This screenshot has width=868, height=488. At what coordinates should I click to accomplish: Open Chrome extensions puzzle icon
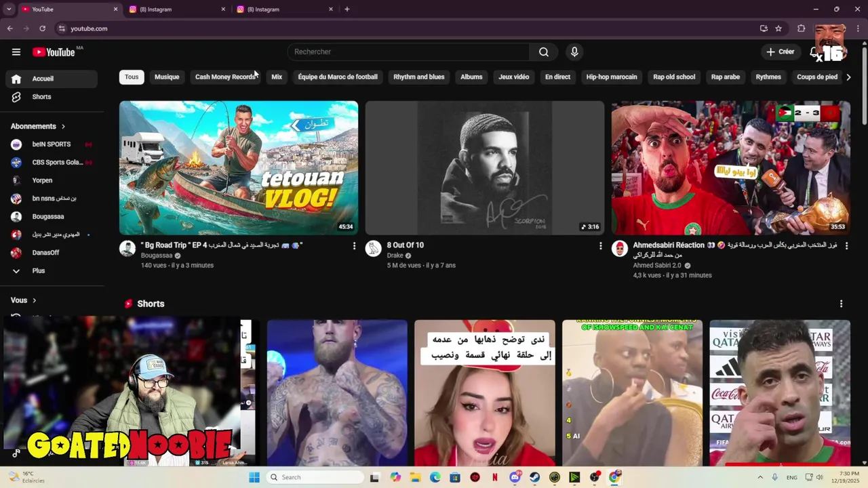801,28
